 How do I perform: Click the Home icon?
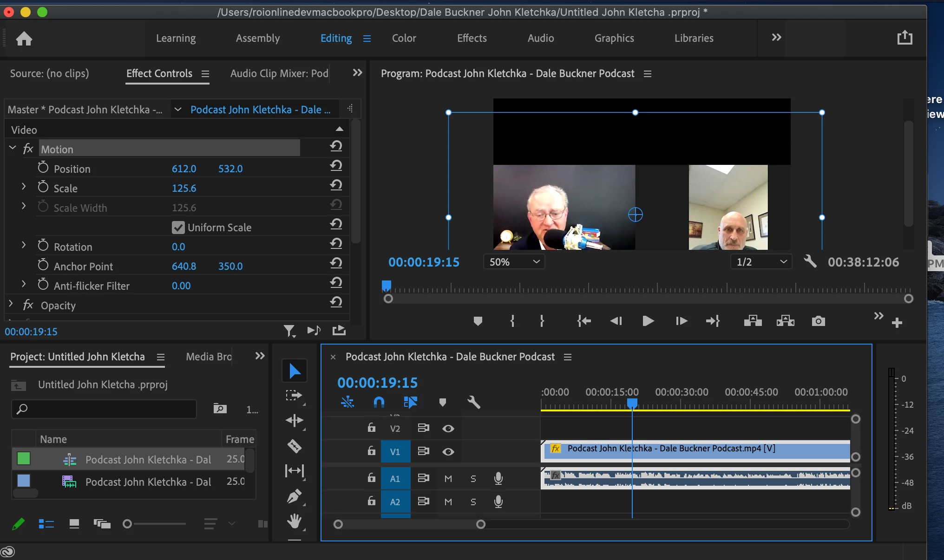click(24, 39)
